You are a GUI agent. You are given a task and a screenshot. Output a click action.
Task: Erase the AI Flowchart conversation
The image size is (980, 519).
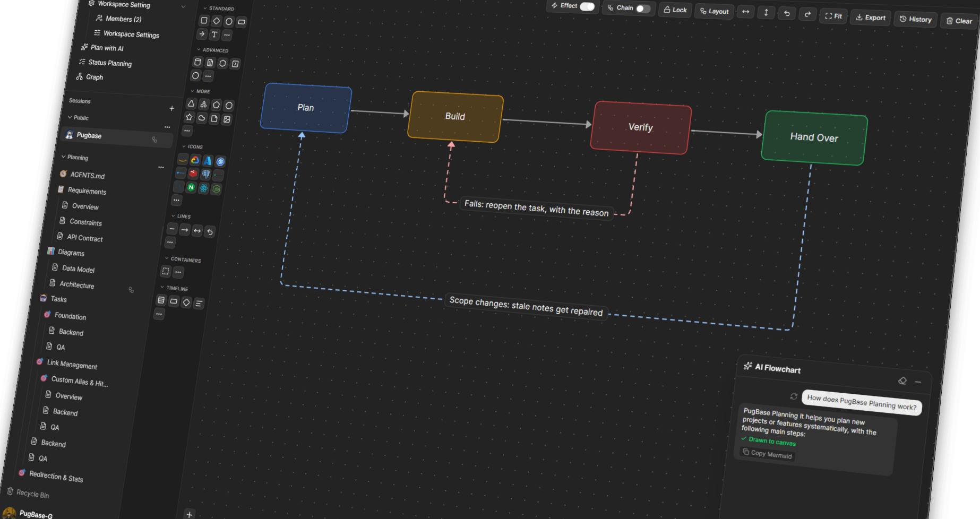902,380
